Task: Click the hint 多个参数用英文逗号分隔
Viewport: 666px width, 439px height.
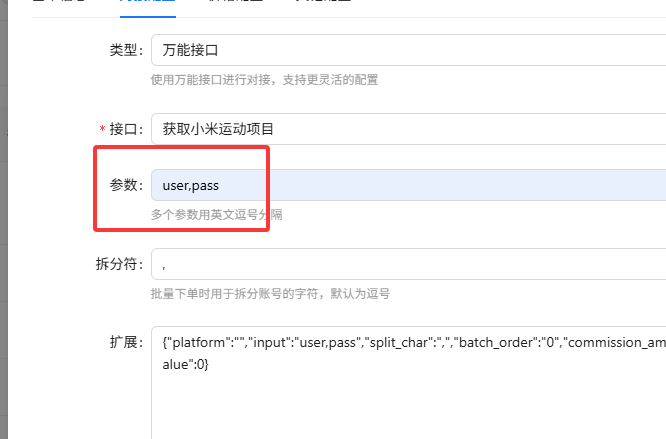Action: click(216, 215)
